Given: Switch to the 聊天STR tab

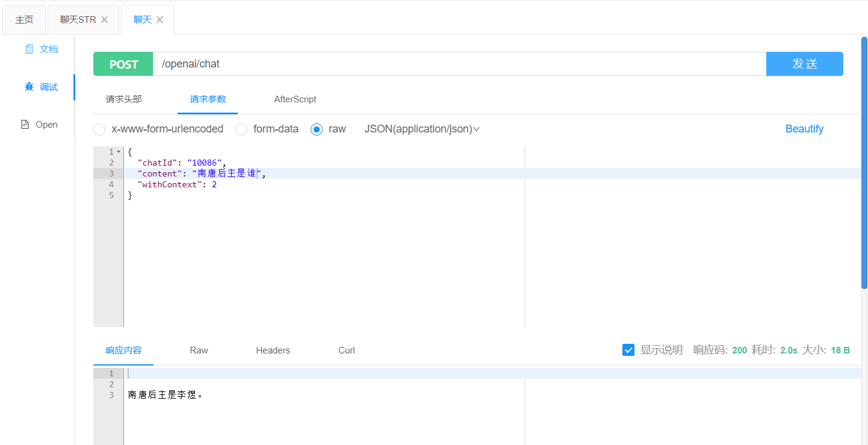Looking at the screenshot, I should 78,20.
